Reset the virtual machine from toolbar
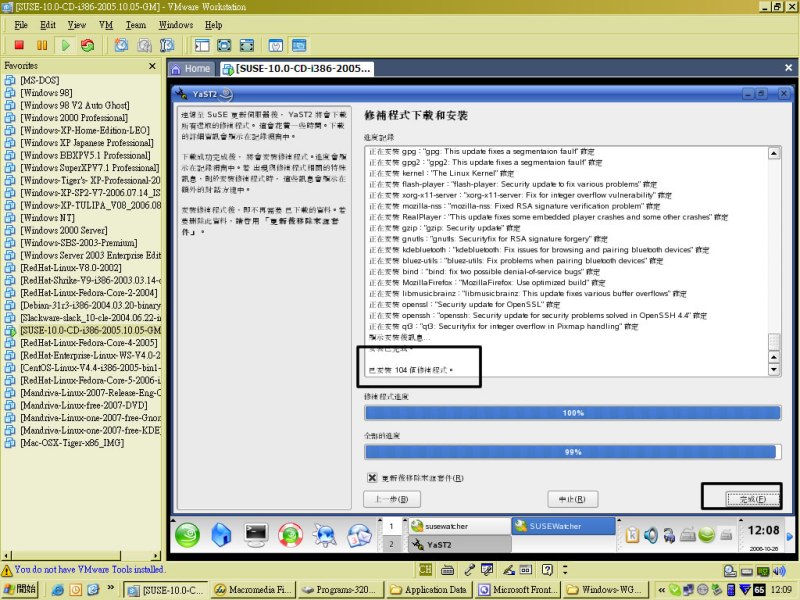Screen dimensions: 800x600 click(88, 45)
